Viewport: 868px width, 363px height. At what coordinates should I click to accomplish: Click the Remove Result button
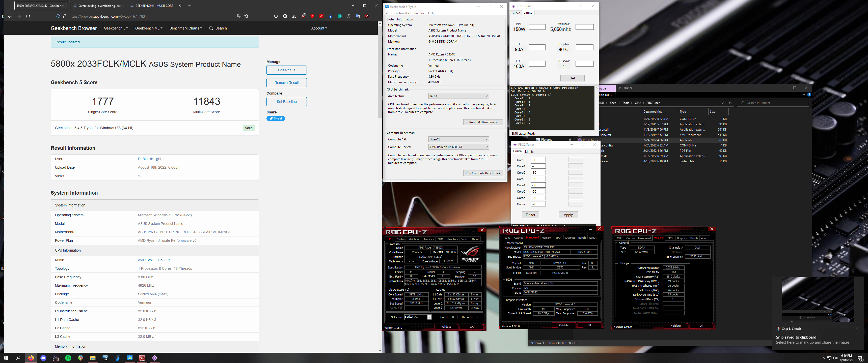tap(286, 83)
